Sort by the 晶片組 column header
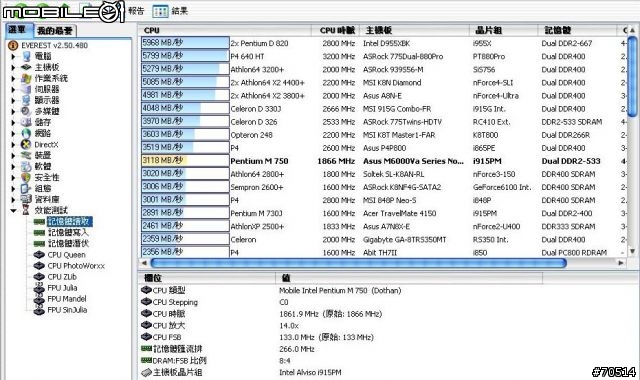640x380 pixels. 504,30
